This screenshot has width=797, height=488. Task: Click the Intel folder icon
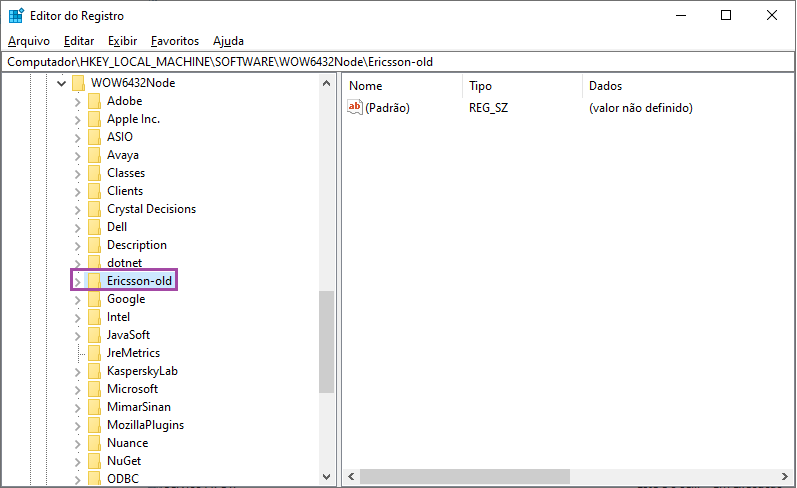(94, 317)
